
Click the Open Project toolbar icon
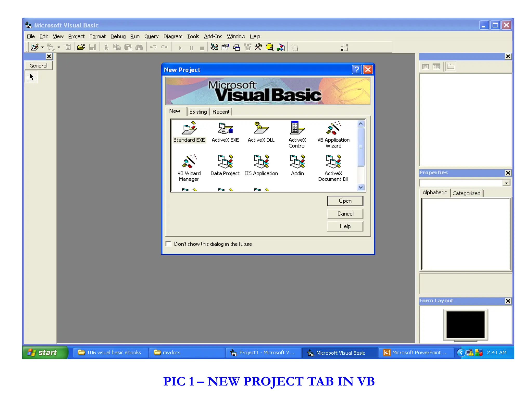pyautogui.click(x=81, y=47)
